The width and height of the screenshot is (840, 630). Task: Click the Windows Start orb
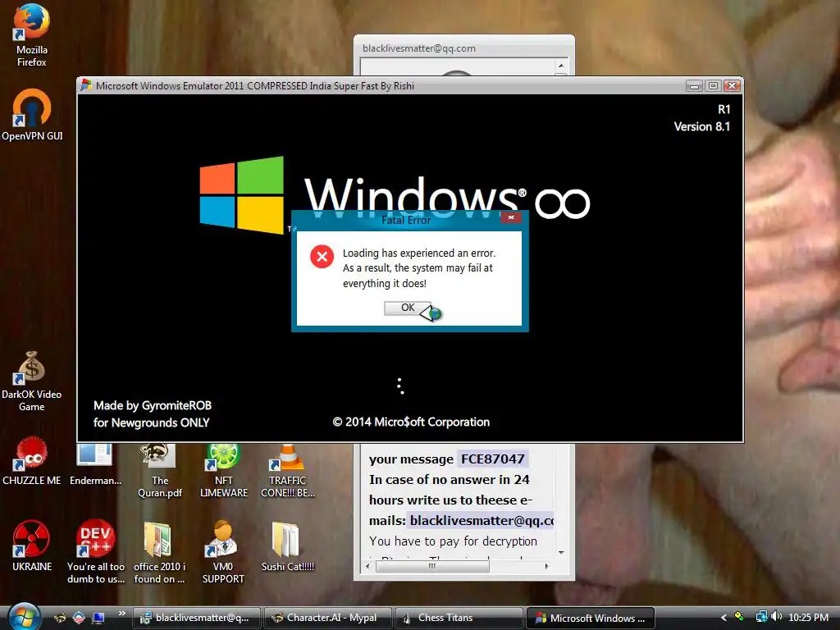pos(23,617)
